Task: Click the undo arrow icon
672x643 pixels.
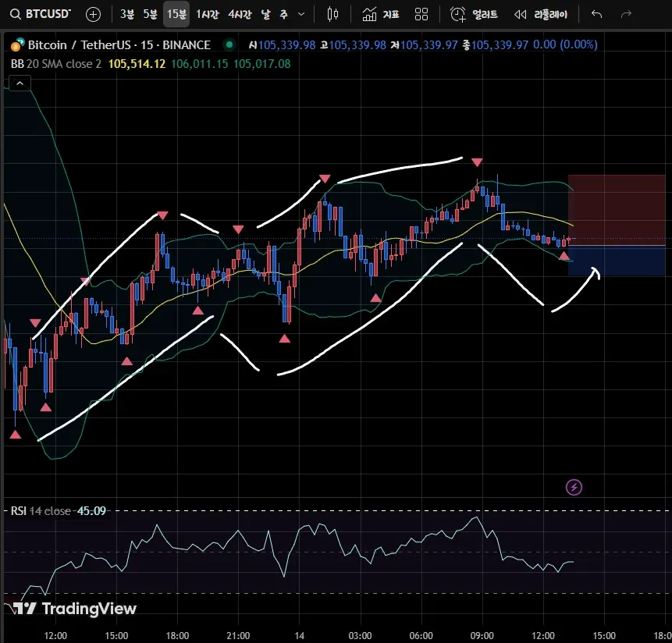Action: (x=597, y=14)
